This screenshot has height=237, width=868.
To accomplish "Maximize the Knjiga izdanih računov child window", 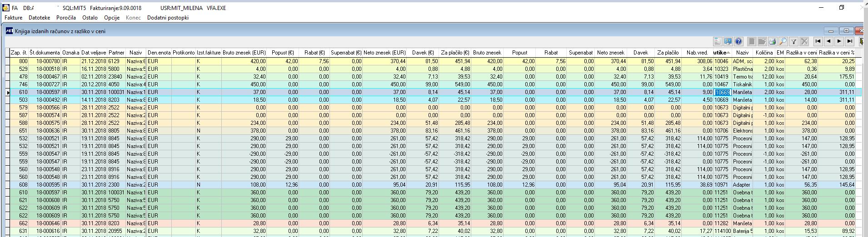I will click(846, 31).
